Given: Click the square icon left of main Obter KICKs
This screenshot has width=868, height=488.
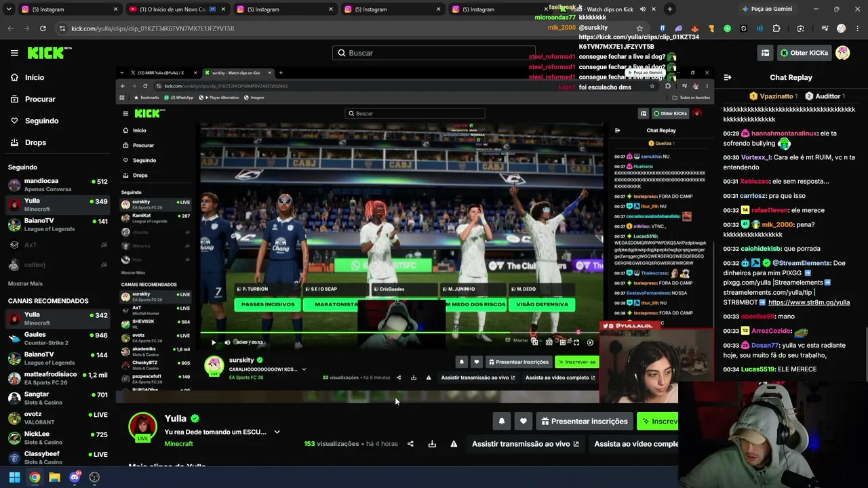Looking at the screenshot, I should click(x=765, y=53).
